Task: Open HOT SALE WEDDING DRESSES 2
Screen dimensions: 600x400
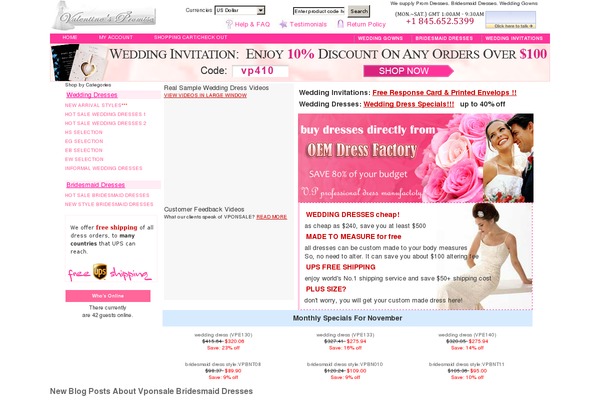Action: click(x=105, y=123)
